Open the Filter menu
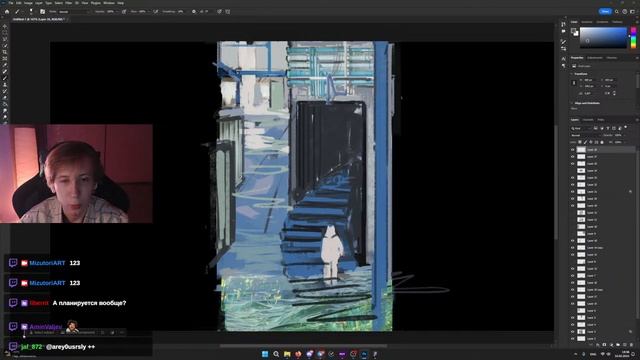This screenshot has width=640, height=360. pyautogui.click(x=69, y=3)
